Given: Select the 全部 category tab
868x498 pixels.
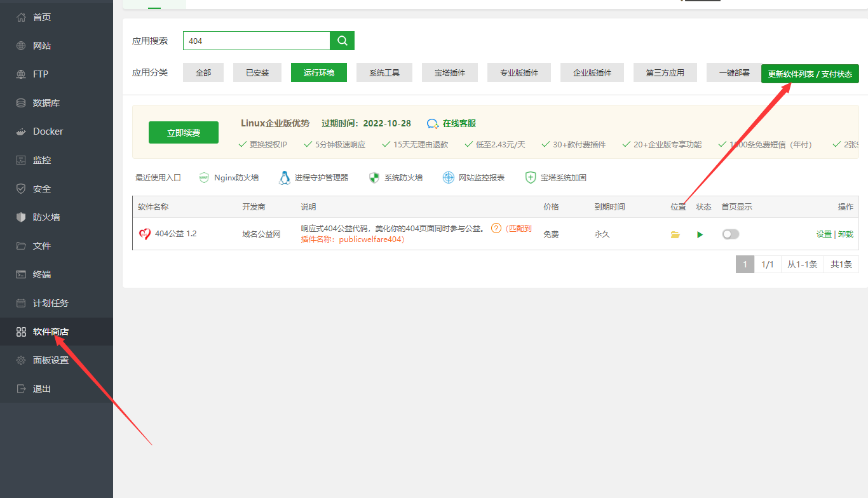Looking at the screenshot, I should coord(203,73).
